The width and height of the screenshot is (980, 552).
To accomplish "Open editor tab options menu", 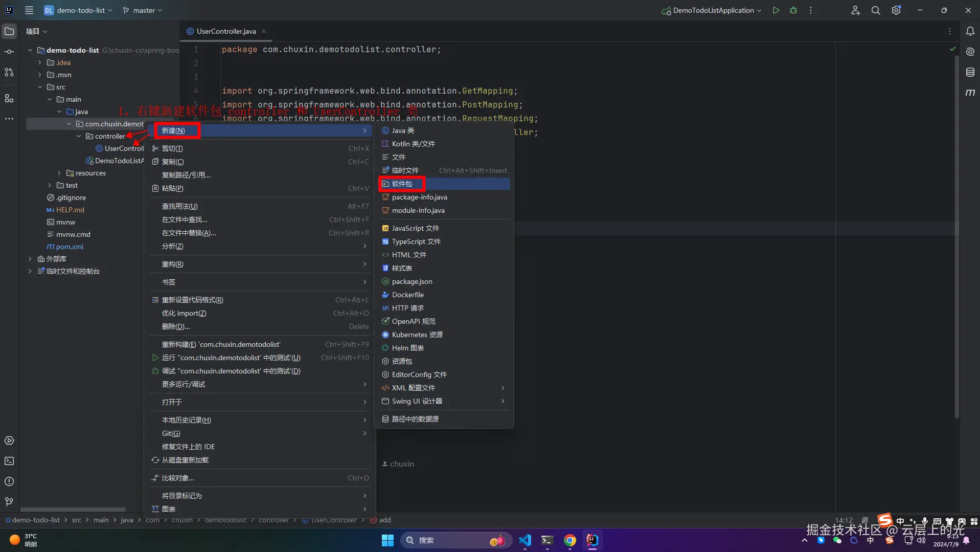I will coord(950,31).
